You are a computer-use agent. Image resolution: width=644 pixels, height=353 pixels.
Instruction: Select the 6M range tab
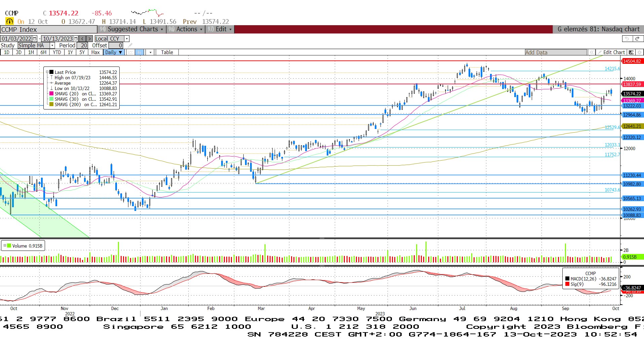43,52
